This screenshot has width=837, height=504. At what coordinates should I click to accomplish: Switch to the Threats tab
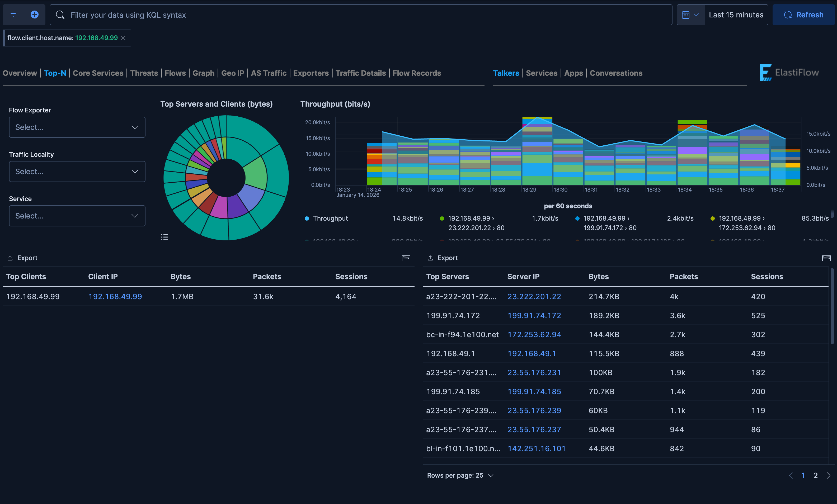[144, 73]
